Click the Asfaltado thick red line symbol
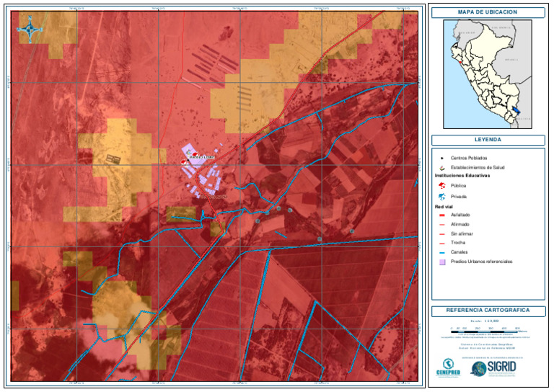The height and width of the screenshot is (392, 554). [x=441, y=215]
